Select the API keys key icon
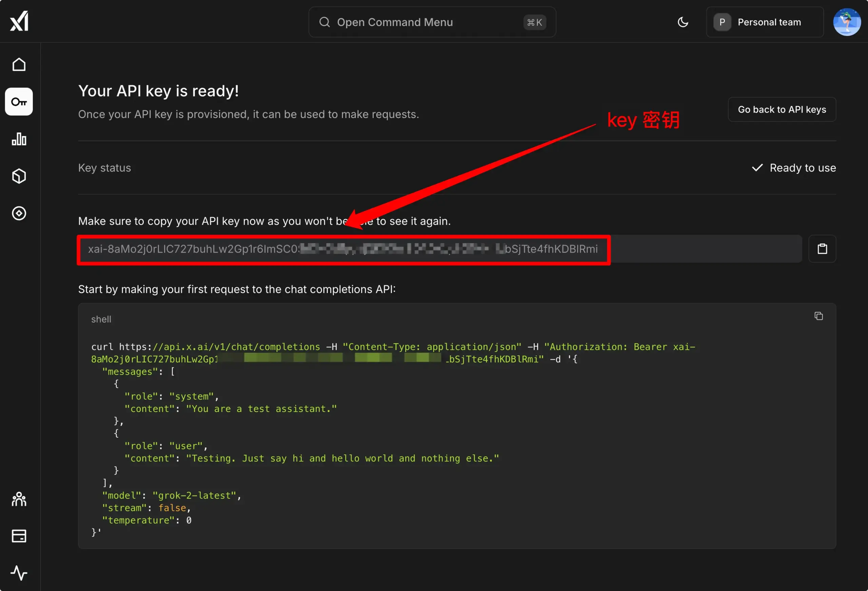Screen dimensions: 868x591 (x=19, y=102)
